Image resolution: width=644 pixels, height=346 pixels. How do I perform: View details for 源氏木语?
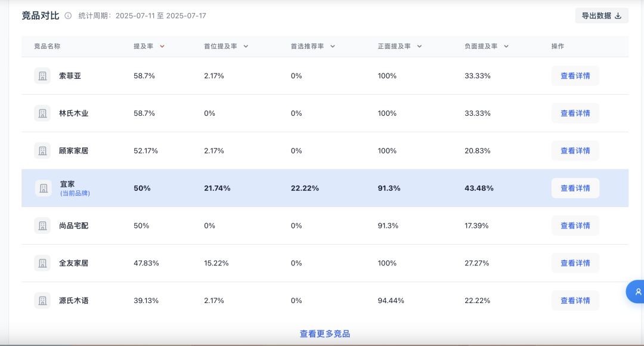tap(575, 301)
